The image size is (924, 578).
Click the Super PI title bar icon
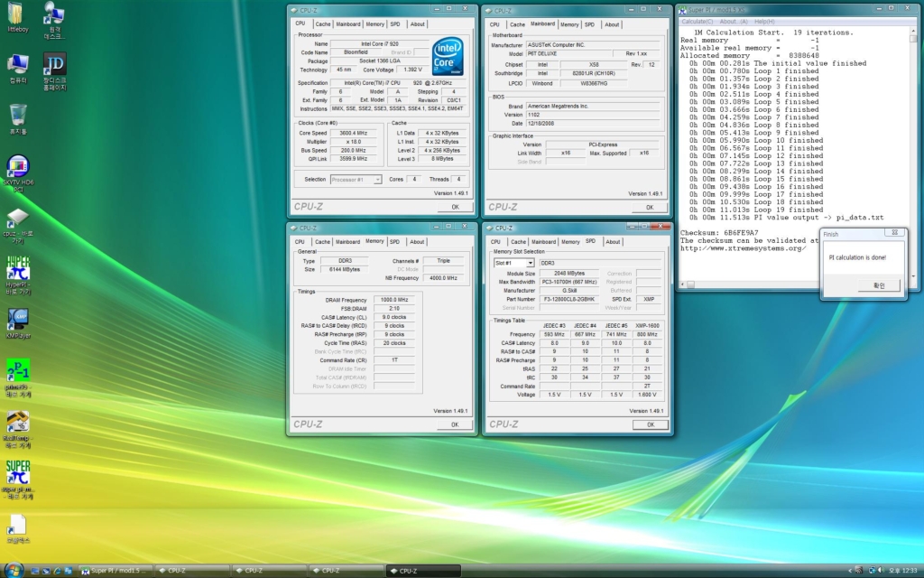tap(682, 9)
